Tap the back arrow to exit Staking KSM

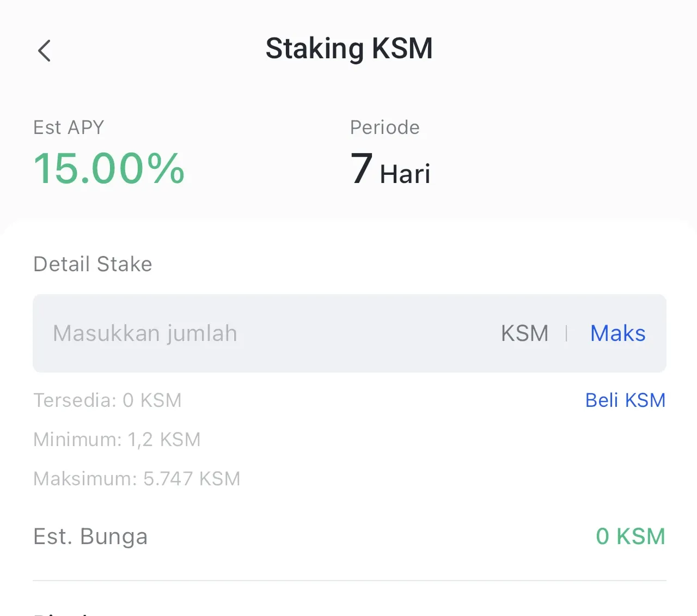tap(44, 50)
